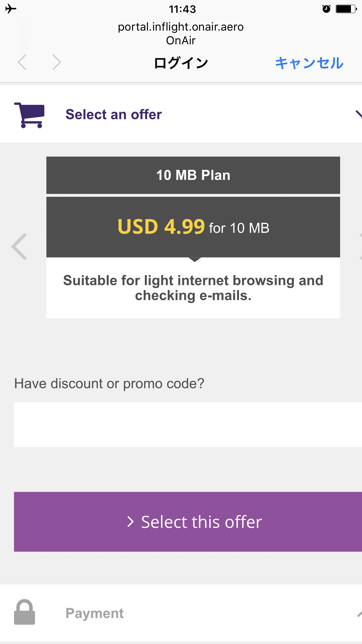Image resolution: width=362 pixels, height=644 pixels.
Task: Tap the plan description text card
Action: [193, 288]
